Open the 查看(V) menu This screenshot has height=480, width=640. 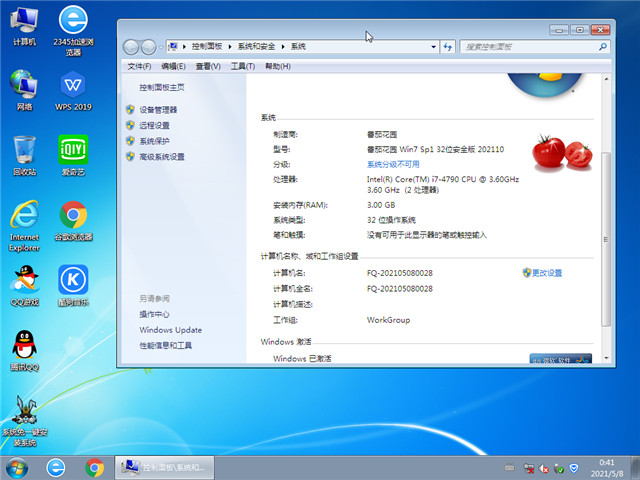click(x=208, y=66)
